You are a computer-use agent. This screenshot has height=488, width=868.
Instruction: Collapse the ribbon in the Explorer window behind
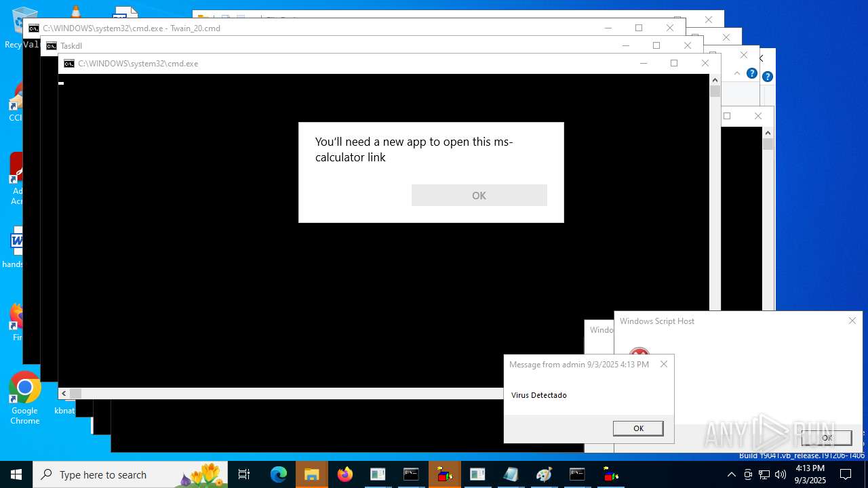[737, 73]
